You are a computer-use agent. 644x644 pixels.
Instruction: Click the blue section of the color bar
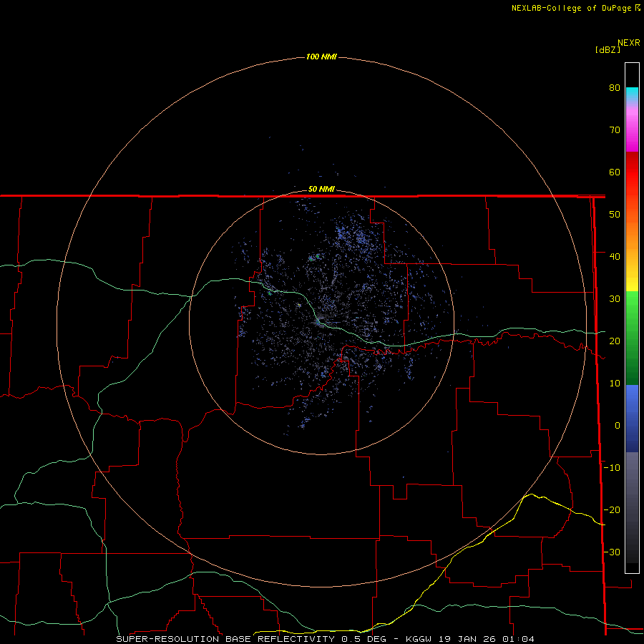pos(632,419)
